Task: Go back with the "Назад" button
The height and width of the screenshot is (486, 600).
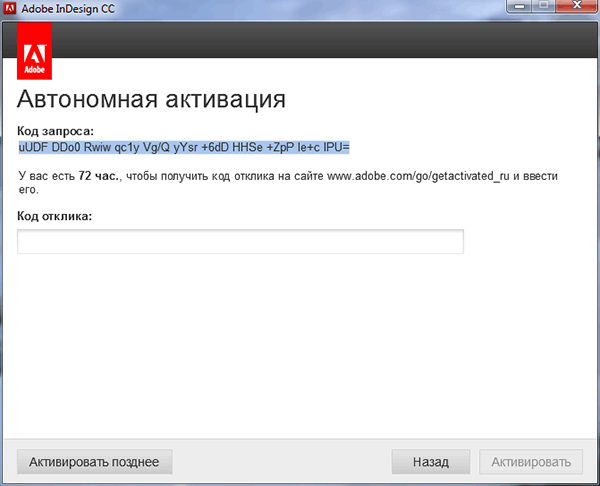Action: click(x=431, y=462)
